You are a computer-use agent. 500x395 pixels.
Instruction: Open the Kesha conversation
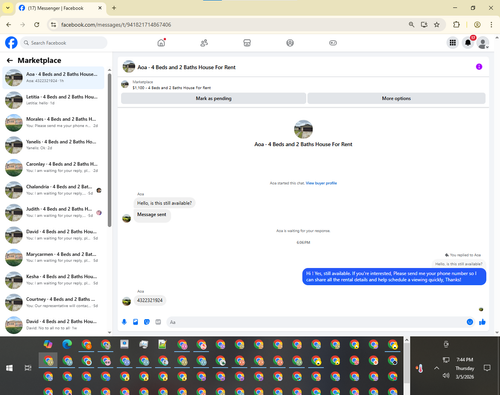[x=53, y=280]
